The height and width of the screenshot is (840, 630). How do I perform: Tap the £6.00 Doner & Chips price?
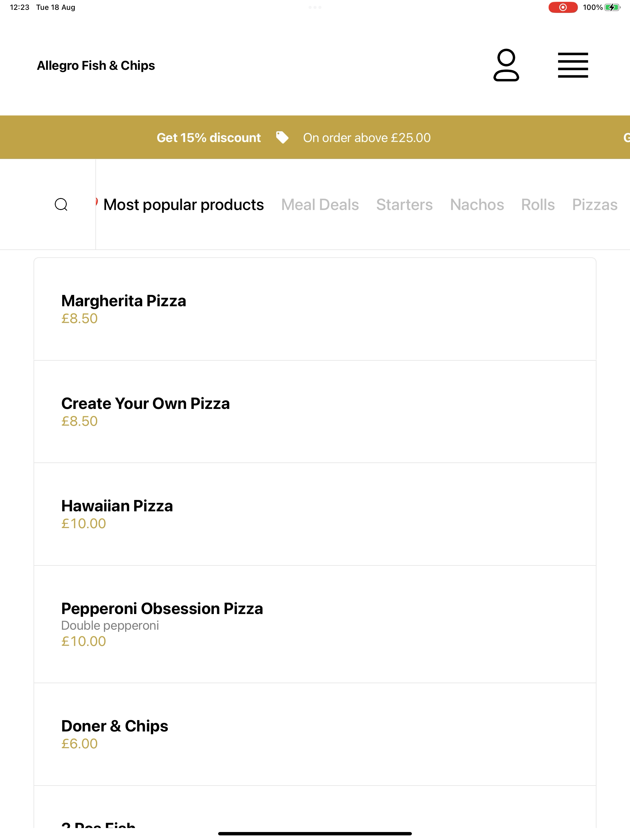coord(79,743)
